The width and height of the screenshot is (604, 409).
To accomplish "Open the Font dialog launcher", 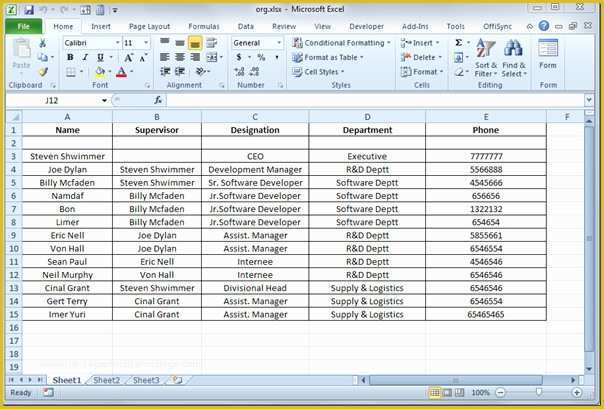I will (147, 85).
